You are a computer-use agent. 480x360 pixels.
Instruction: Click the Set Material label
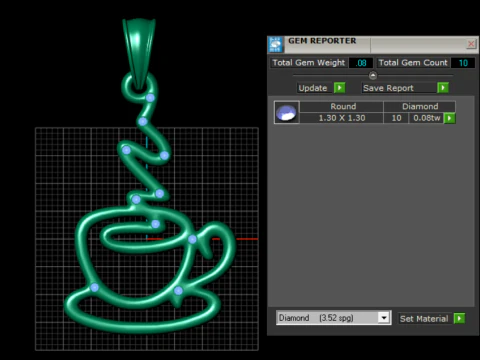coord(424,319)
